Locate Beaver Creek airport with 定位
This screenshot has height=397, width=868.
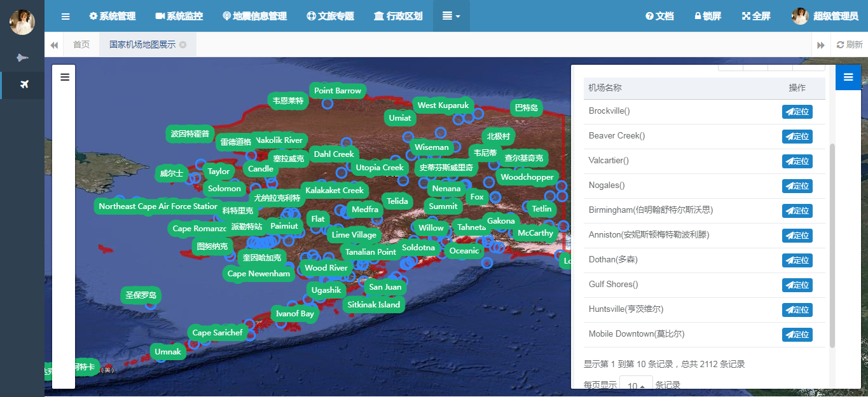[797, 137]
